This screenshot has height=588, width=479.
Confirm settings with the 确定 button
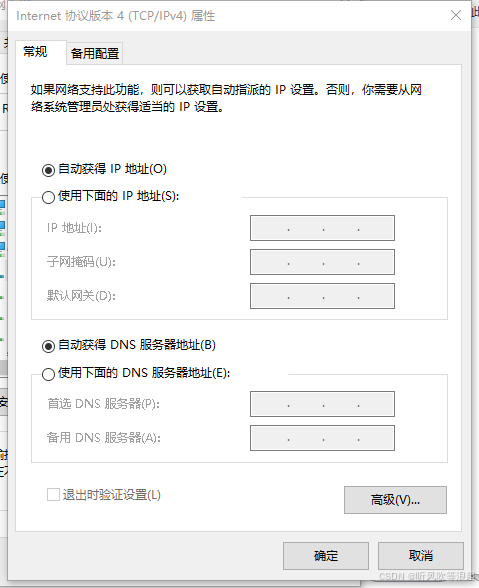coord(326,555)
